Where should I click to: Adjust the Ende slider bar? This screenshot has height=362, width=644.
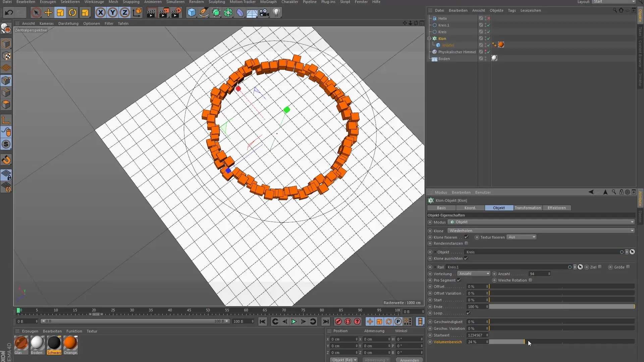562,307
